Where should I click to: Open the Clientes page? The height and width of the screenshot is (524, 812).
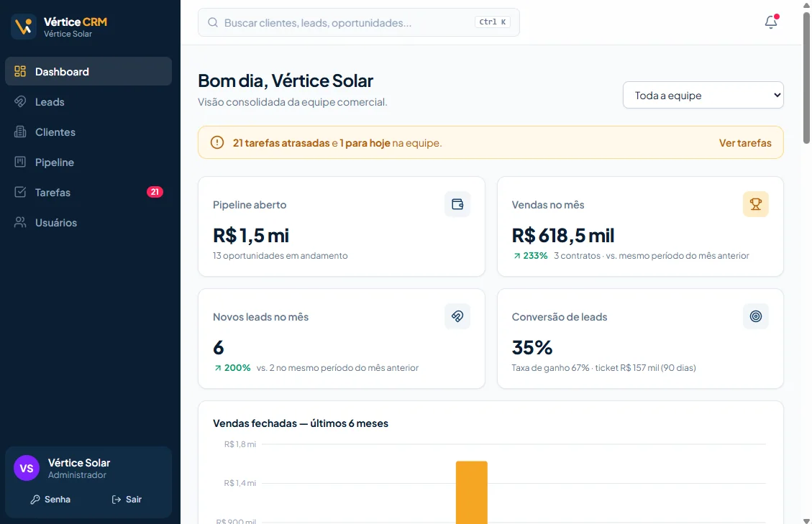(88, 132)
